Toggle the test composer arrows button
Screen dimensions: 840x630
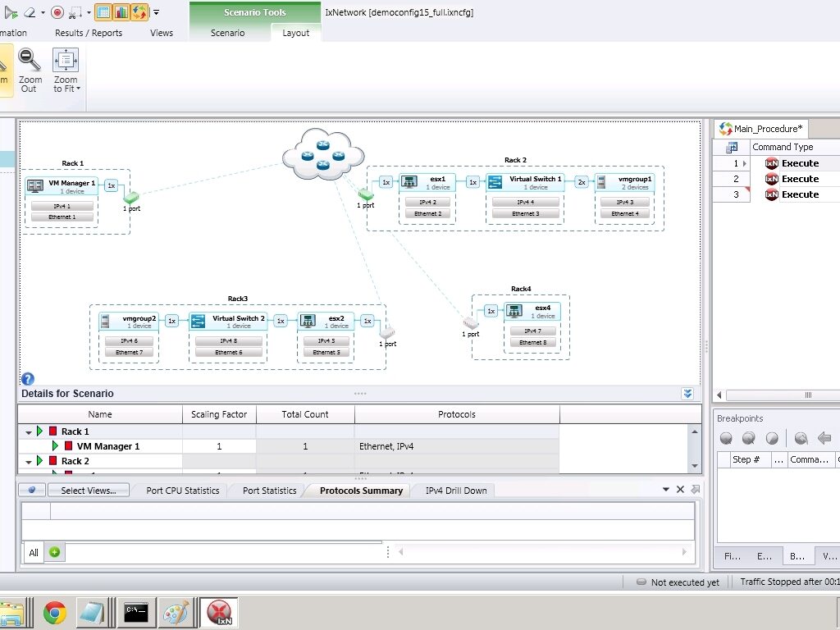139,11
